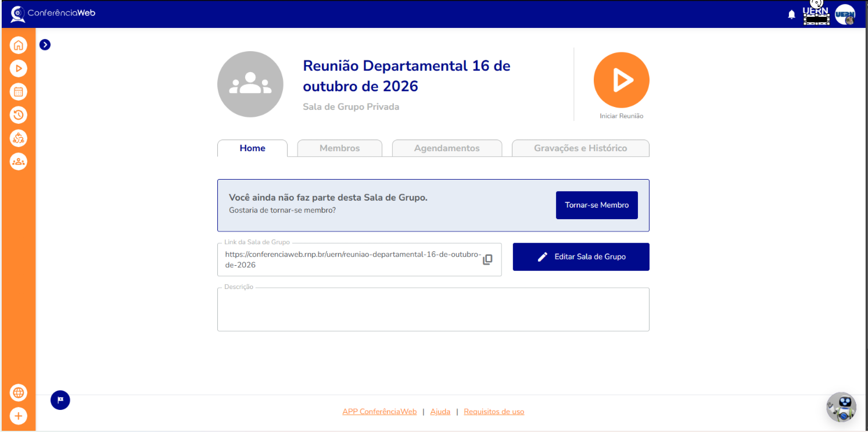Open the history clock icon in the sidebar
Image resolution: width=868 pixels, height=432 pixels.
(x=19, y=115)
